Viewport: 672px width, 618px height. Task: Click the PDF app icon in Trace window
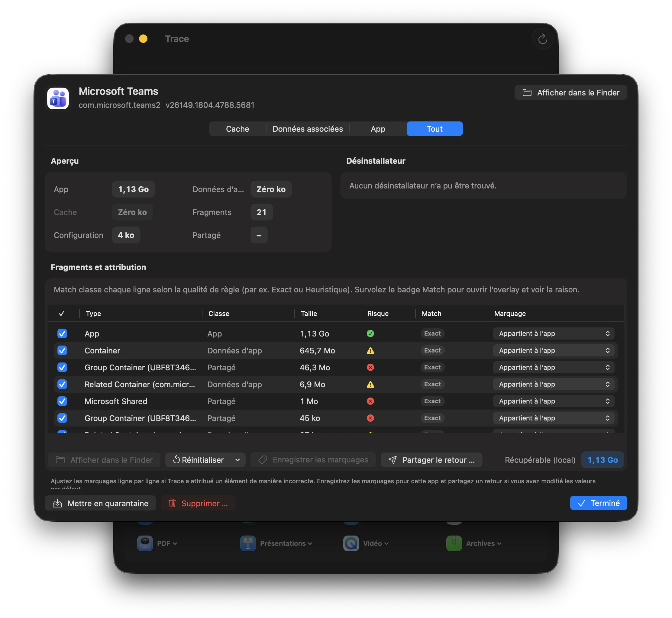pos(145,543)
